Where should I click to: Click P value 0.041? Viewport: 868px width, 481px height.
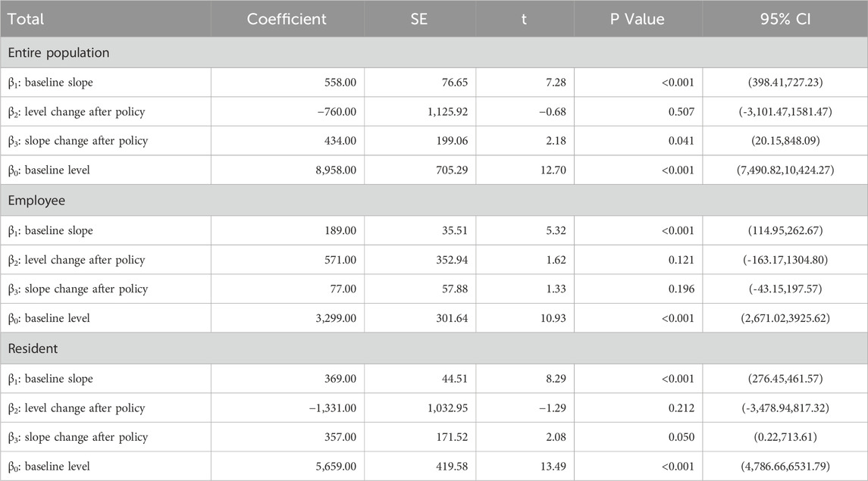coord(681,140)
